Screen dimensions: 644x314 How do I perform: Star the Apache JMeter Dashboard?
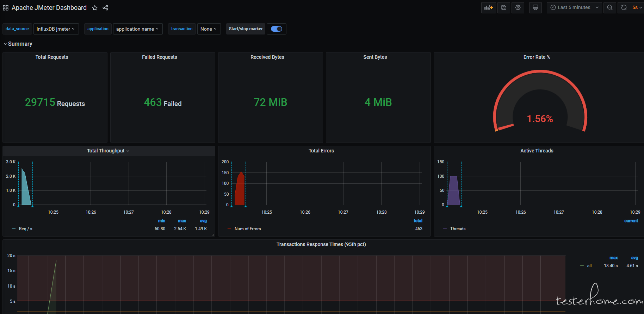point(95,8)
